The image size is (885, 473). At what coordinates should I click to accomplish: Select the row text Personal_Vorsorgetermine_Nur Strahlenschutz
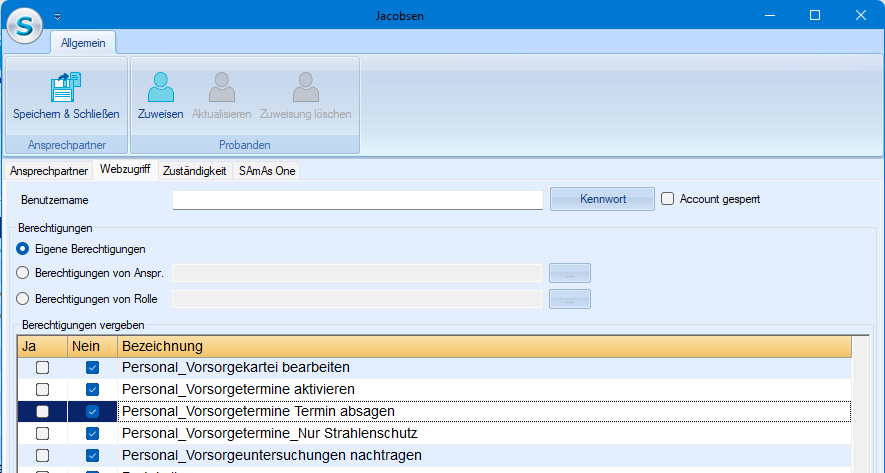tap(270, 433)
